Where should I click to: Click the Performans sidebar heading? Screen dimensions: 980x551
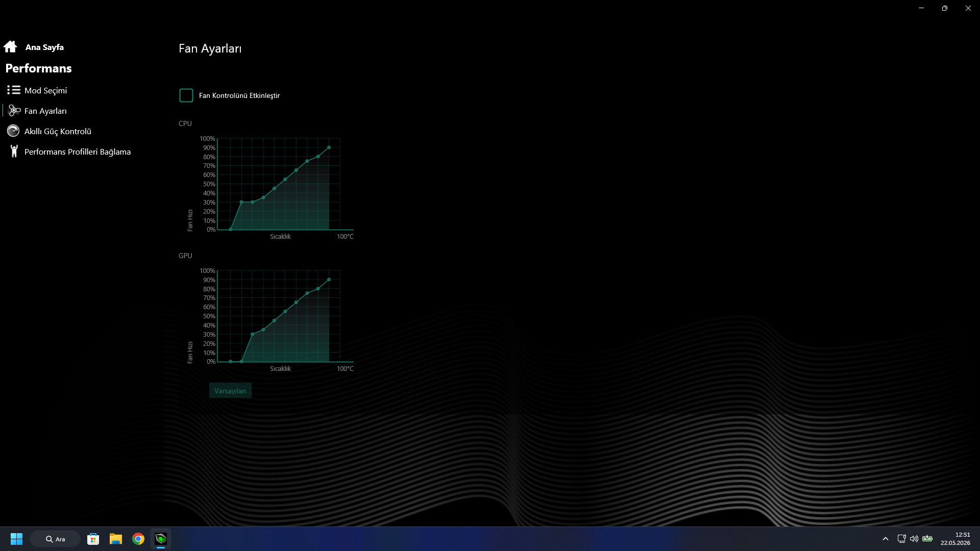39,68
